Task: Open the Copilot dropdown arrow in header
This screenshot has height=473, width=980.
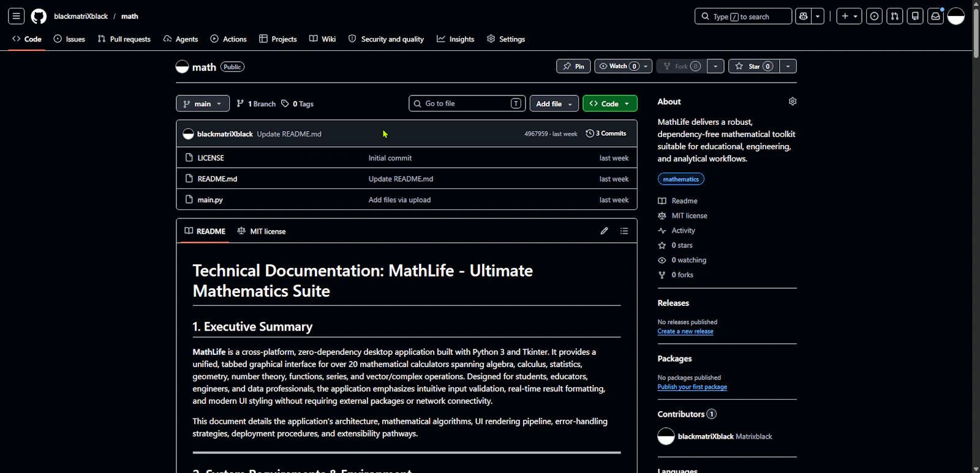Action: [x=818, y=17]
